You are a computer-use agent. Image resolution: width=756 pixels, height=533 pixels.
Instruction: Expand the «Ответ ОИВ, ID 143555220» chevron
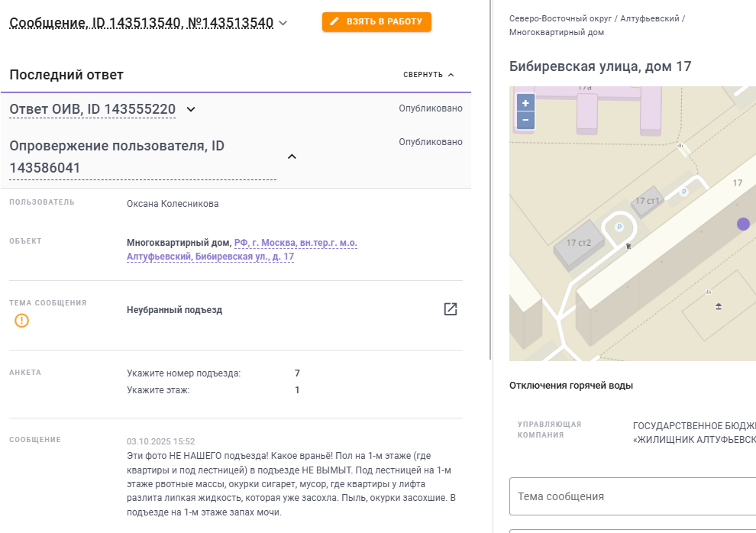[191, 109]
